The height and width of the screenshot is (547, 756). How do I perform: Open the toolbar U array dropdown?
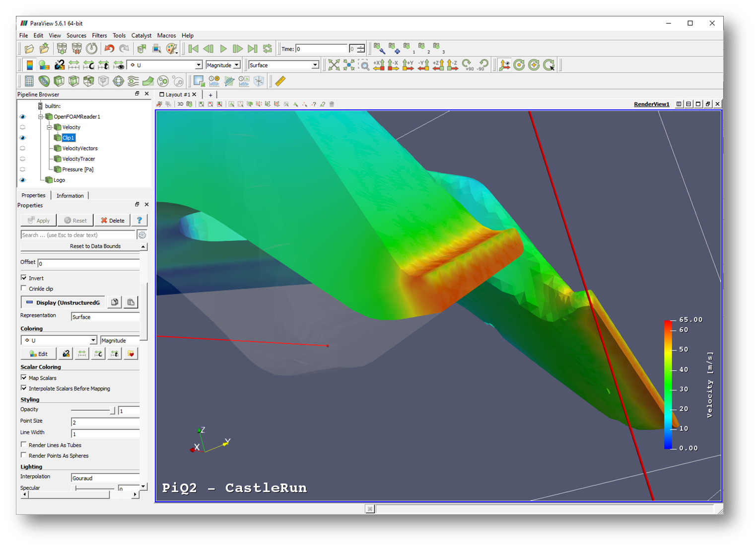point(165,65)
